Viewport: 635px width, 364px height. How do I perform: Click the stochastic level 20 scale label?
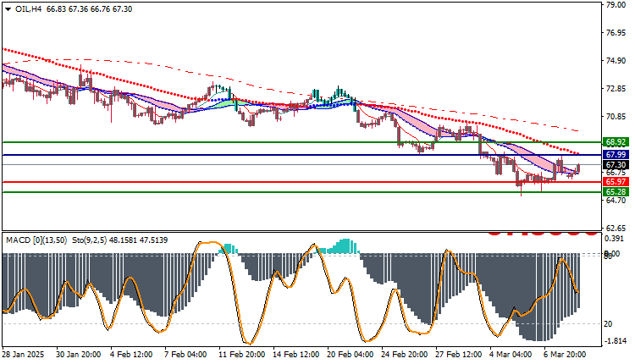608,324
